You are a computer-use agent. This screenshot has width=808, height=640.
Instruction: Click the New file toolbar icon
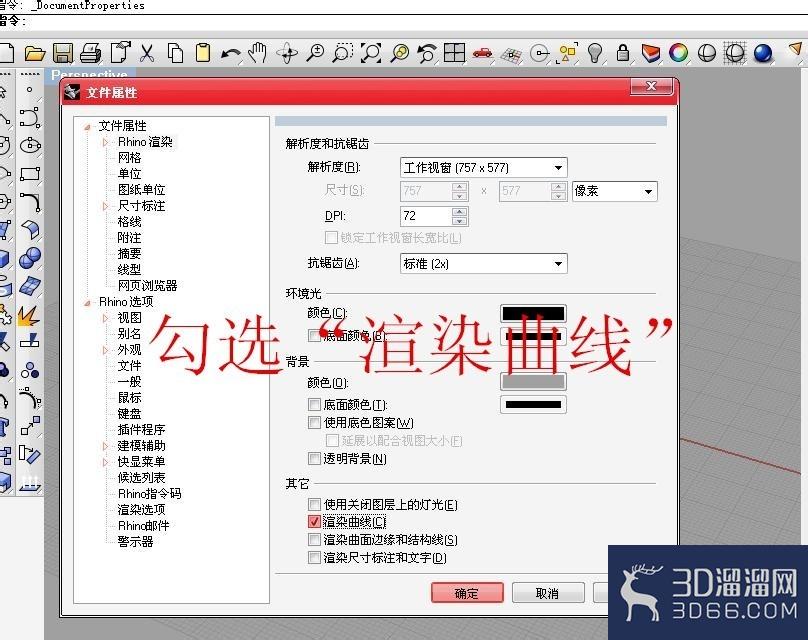click(x=6, y=53)
